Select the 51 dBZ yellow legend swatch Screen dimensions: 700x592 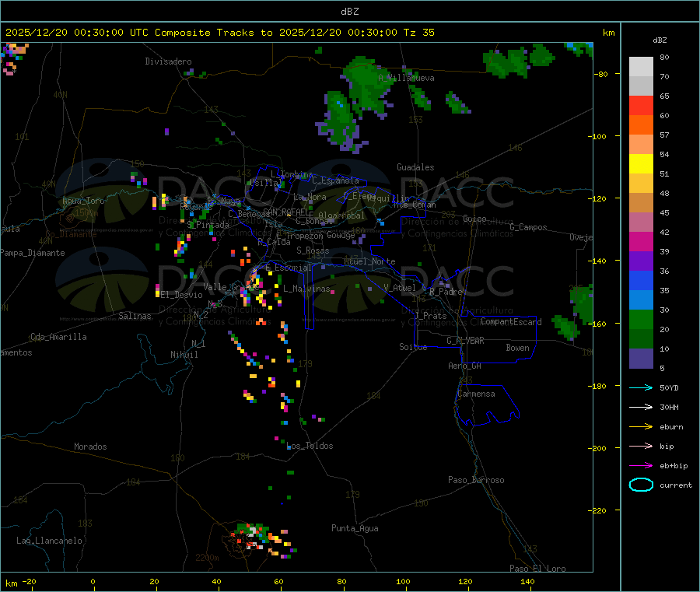coord(641,164)
